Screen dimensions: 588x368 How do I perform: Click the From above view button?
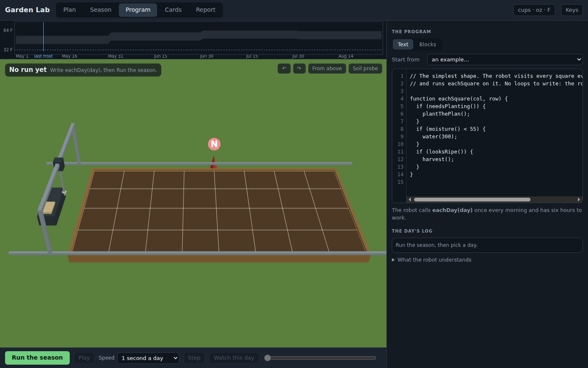(x=327, y=69)
